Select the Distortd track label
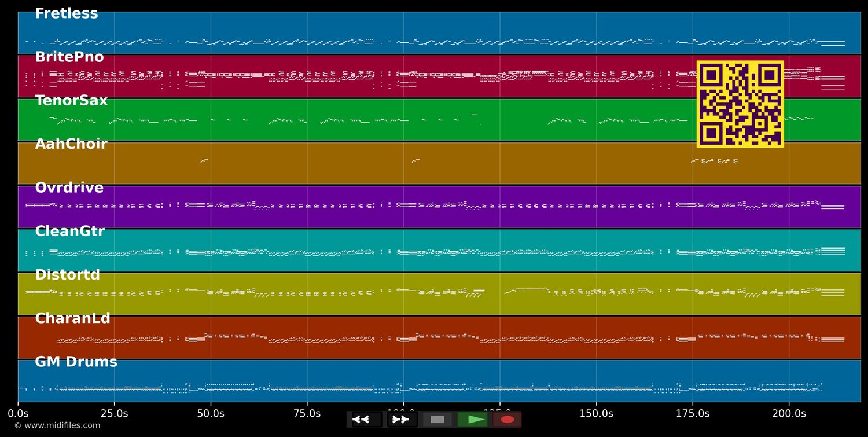The width and height of the screenshot is (868, 437). 68,275
